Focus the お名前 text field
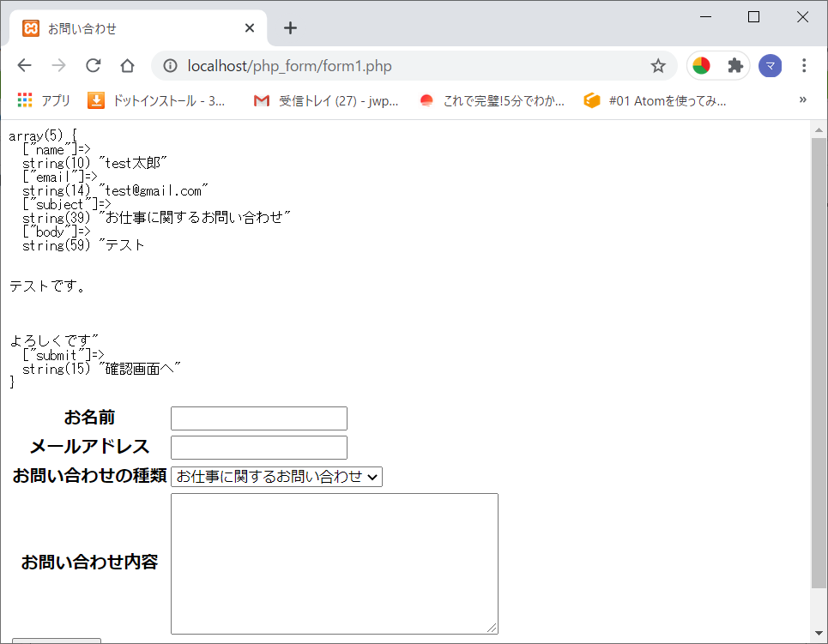The width and height of the screenshot is (828, 644). tap(259, 418)
